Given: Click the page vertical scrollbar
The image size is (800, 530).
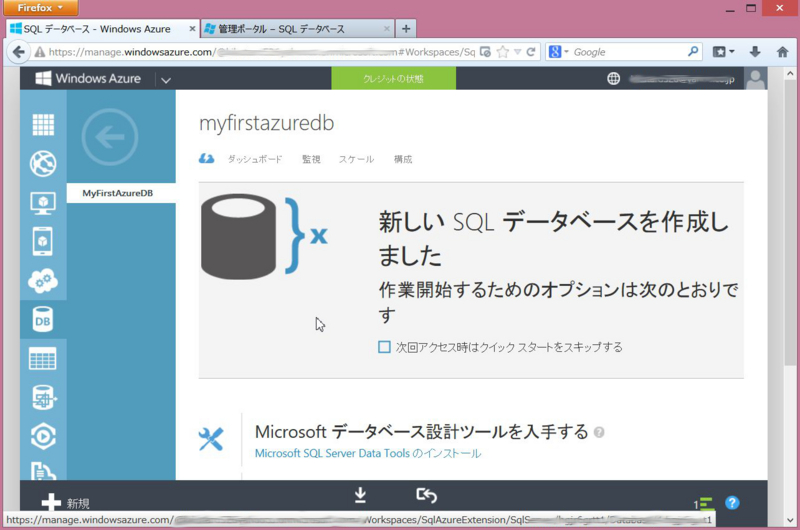Looking at the screenshot, I should tap(790, 222).
